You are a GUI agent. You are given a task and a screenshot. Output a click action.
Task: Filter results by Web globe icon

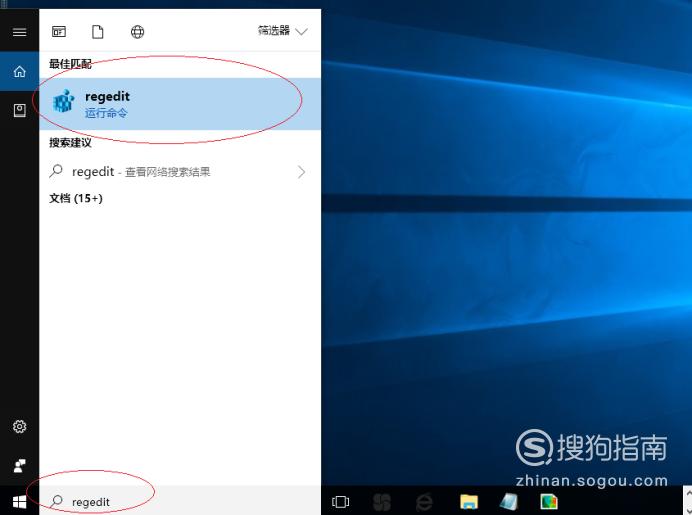pyautogui.click(x=137, y=32)
